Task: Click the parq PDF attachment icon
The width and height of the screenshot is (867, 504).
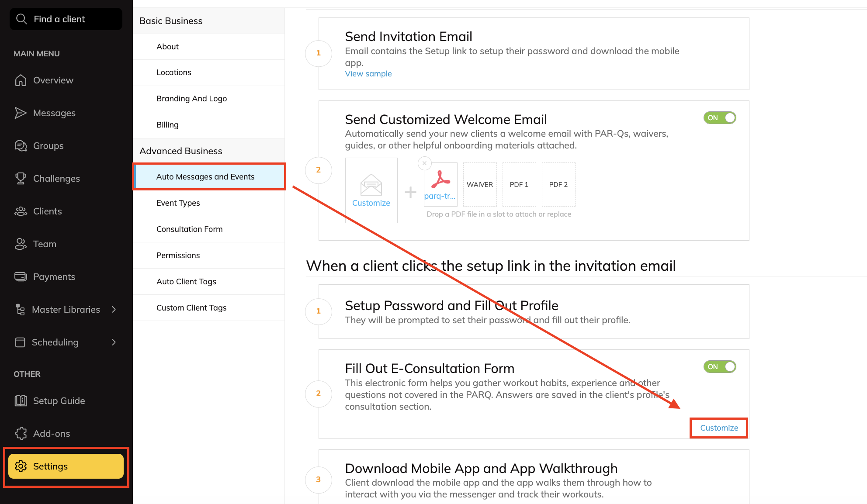Action: (x=440, y=180)
